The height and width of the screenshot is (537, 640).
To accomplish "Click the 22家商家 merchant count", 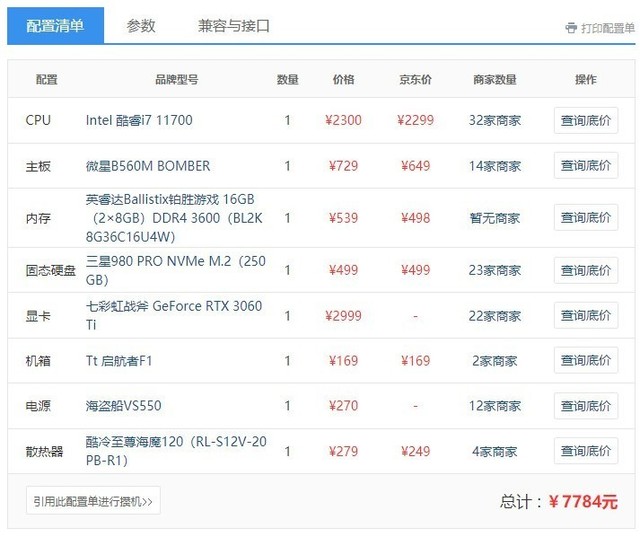I will click(495, 316).
